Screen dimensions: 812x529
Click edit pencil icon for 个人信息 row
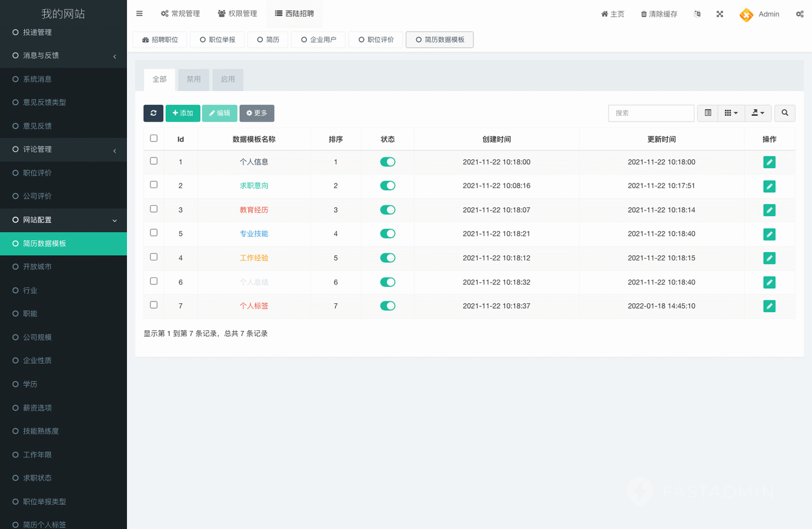769,162
